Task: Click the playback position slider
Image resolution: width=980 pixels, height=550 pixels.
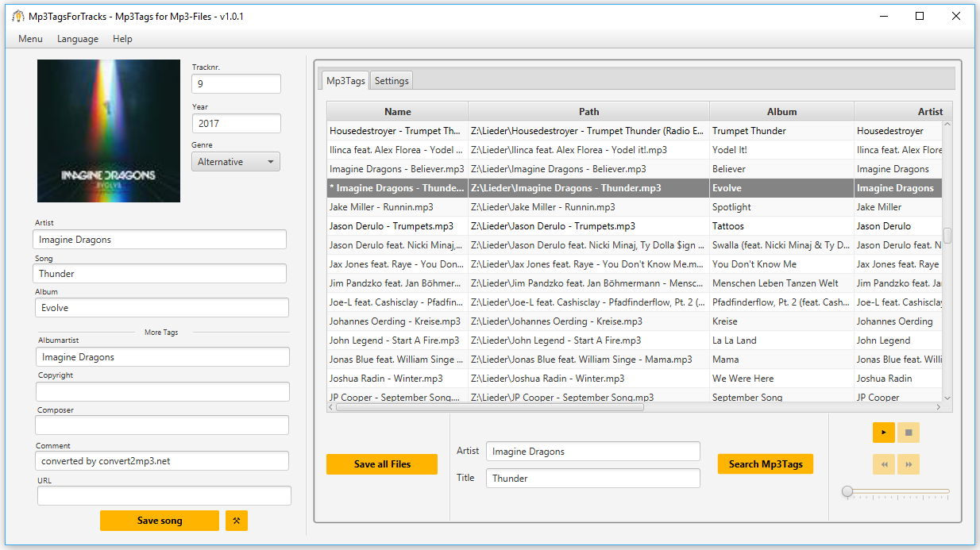Action: (896, 492)
